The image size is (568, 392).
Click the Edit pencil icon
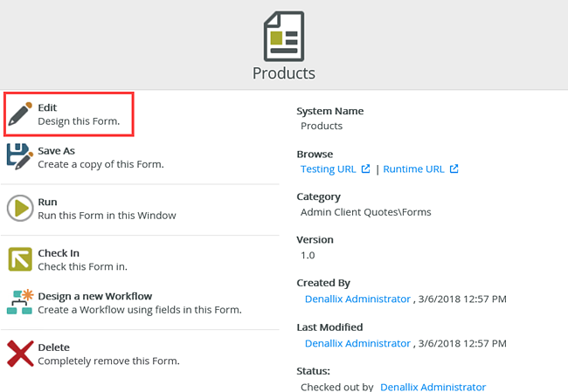pos(20,114)
